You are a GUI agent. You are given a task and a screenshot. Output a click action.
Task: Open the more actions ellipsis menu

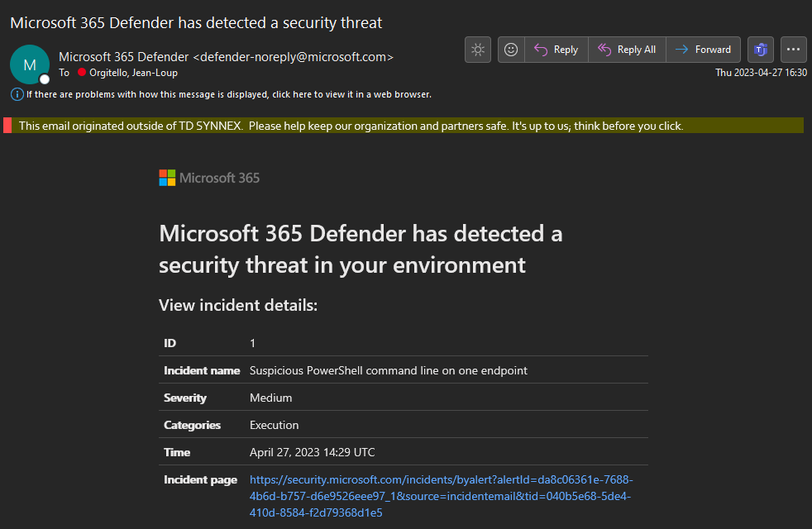pyautogui.click(x=793, y=50)
